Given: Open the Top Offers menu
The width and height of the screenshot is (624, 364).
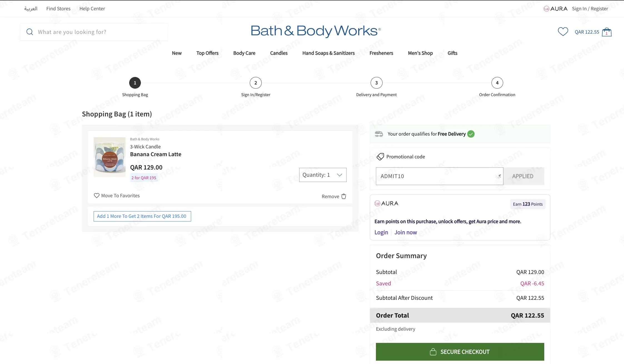Looking at the screenshot, I should pos(208,53).
